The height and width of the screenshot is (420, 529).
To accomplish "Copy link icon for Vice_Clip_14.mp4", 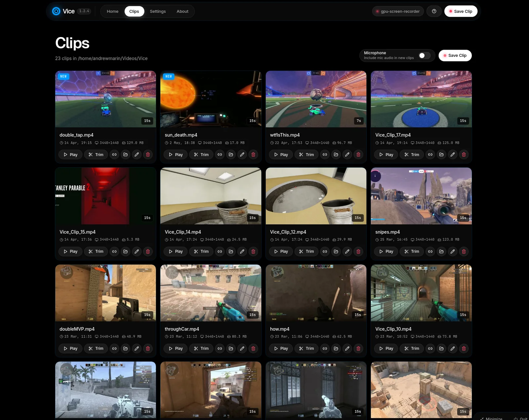I will pyautogui.click(x=220, y=251).
